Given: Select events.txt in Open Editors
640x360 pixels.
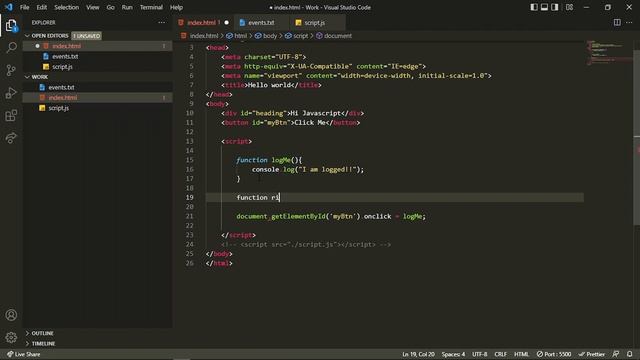Looking at the screenshot, I should point(98,56).
